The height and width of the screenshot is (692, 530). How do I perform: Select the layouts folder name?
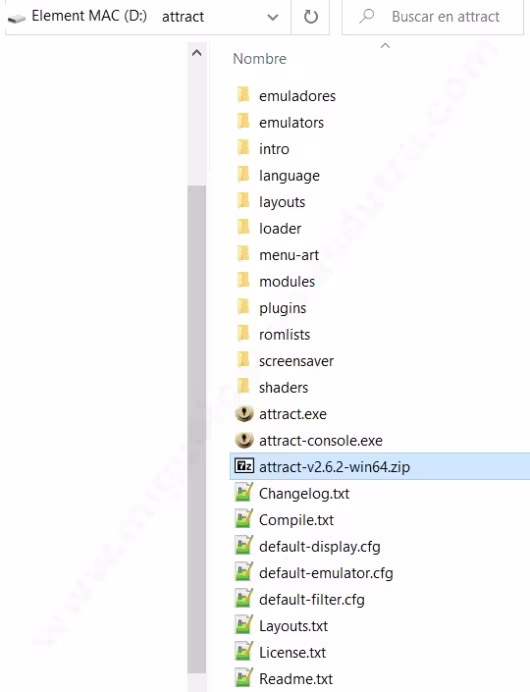click(x=282, y=202)
